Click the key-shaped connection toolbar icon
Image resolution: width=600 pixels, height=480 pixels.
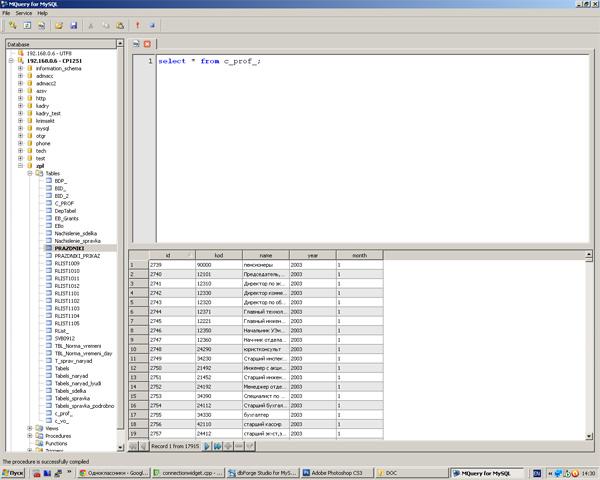13,26
